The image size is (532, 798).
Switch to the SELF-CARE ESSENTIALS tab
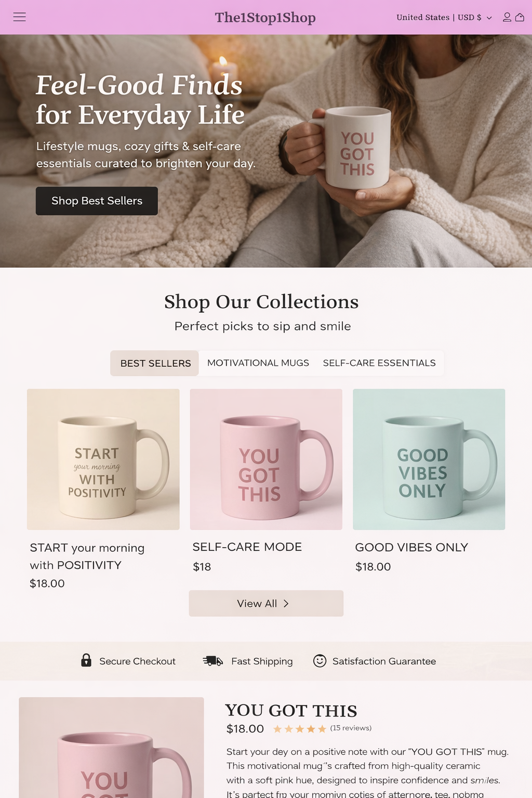coord(379,363)
